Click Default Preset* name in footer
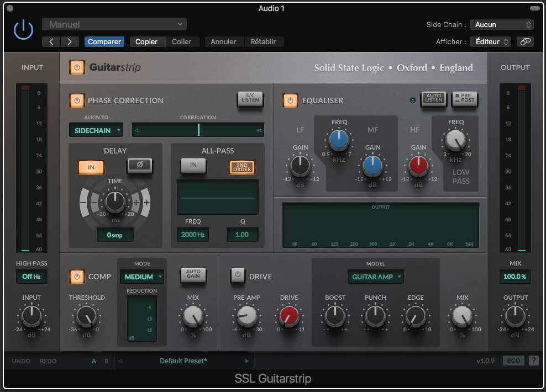Image resolution: width=546 pixels, height=392 pixels. coord(183,361)
